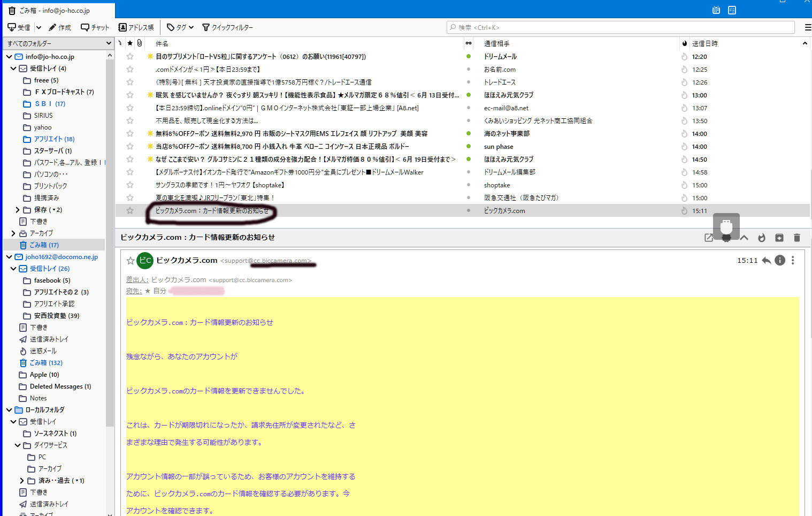Viewport: 812px width, 516px height.
Task: Open the アドレス帳 address book
Action: tap(136, 27)
